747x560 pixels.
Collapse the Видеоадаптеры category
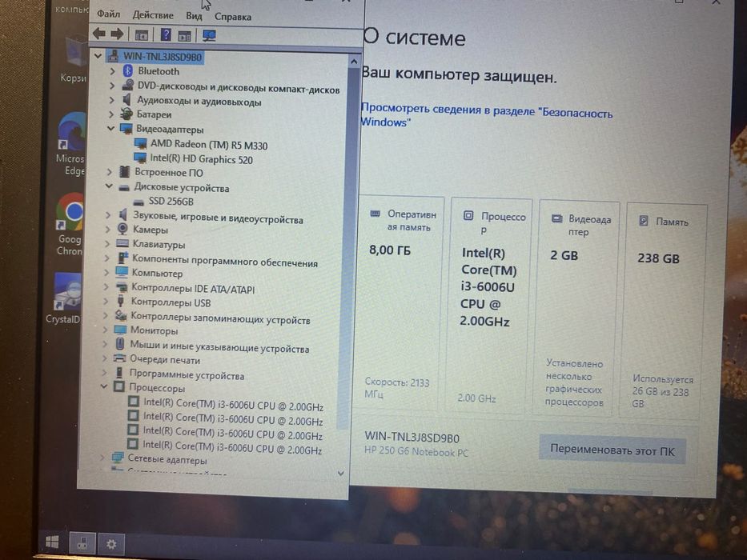pos(110,129)
